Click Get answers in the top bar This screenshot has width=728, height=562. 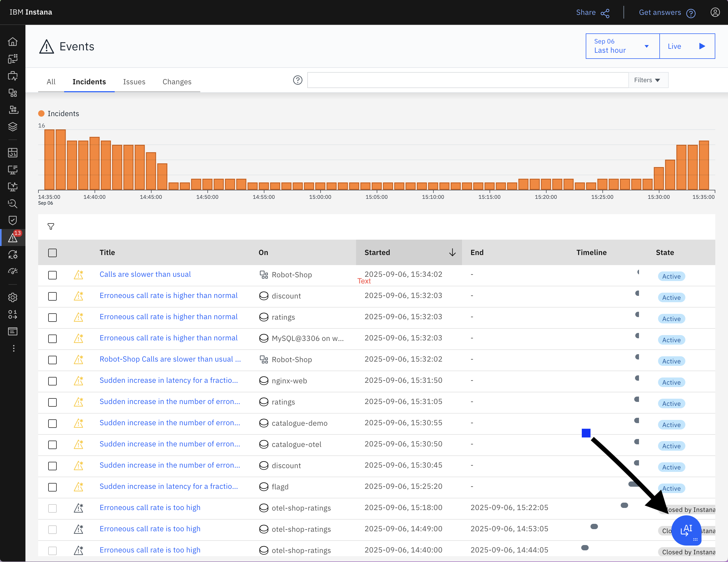[667, 13]
